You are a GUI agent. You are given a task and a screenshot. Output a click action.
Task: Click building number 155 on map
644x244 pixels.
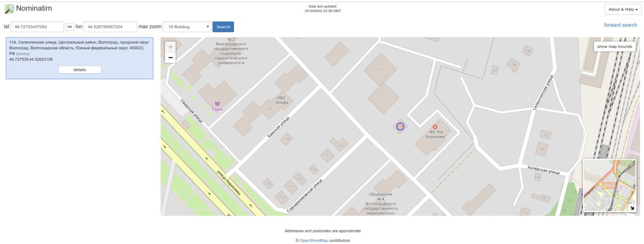point(314,170)
